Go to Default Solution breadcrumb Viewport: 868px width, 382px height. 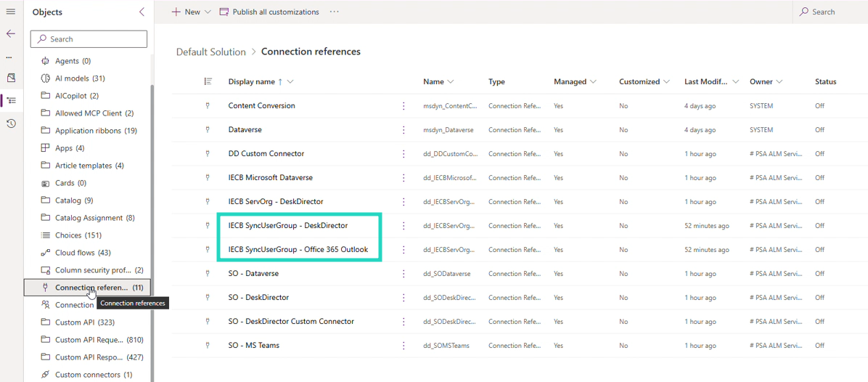coord(210,52)
